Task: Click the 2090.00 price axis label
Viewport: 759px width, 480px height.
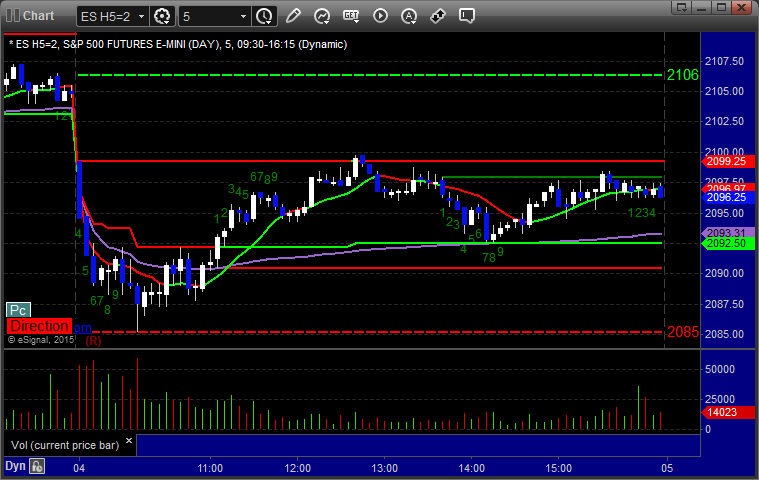Action: coord(724,273)
